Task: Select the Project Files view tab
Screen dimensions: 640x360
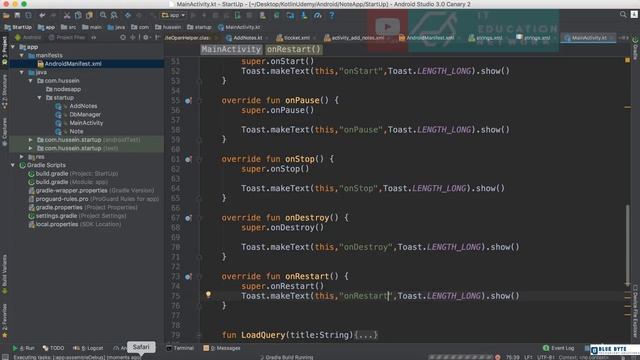Action: pos(67,38)
